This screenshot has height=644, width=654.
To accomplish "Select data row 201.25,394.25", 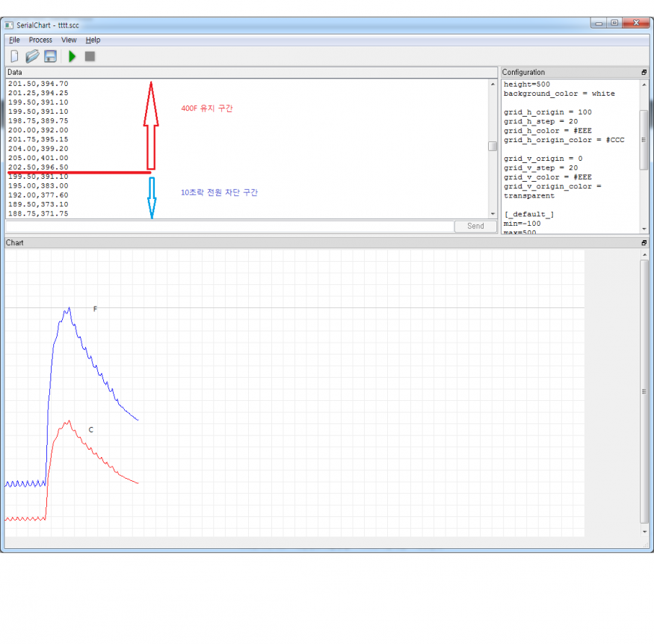I will coord(38,93).
